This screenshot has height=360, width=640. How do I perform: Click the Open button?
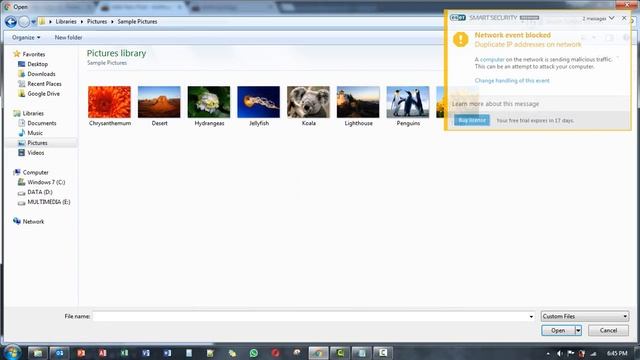click(x=558, y=331)
